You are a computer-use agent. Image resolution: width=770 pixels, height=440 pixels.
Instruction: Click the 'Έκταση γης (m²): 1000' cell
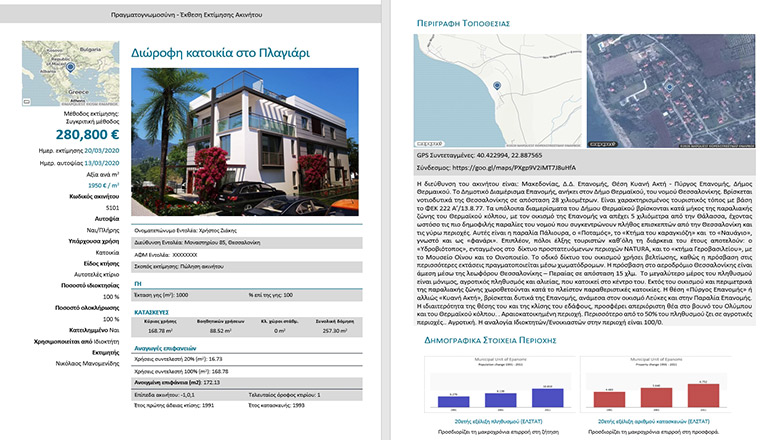[x=161, y=295]
